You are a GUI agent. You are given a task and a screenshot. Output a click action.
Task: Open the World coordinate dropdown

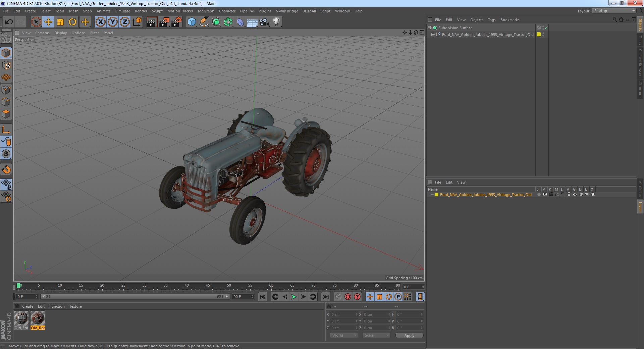(344, 335)
